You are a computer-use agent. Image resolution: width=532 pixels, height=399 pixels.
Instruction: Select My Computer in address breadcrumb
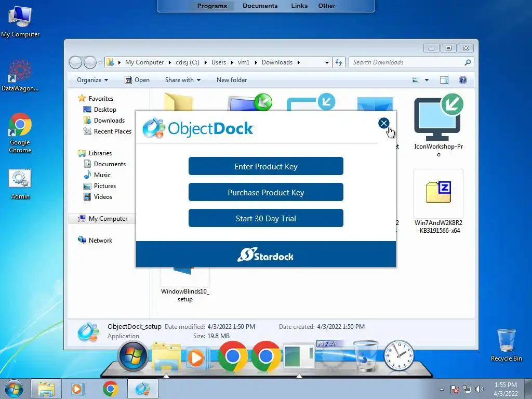click(x=144, y=62)
